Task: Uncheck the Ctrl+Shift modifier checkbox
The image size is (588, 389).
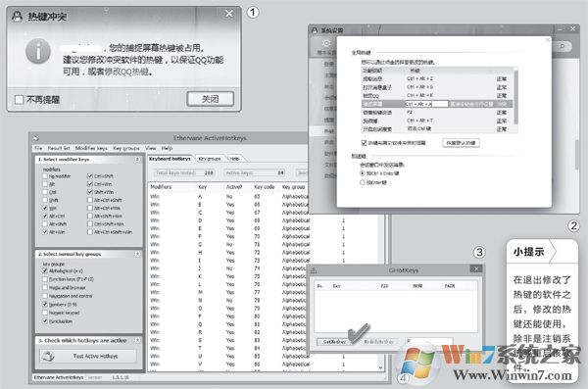Action: pos(90,176)
